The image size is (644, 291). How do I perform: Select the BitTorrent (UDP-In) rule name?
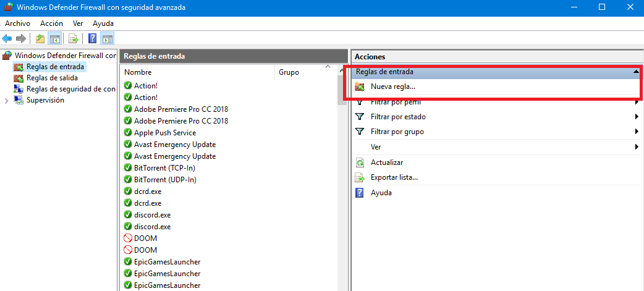coord(164,180)
